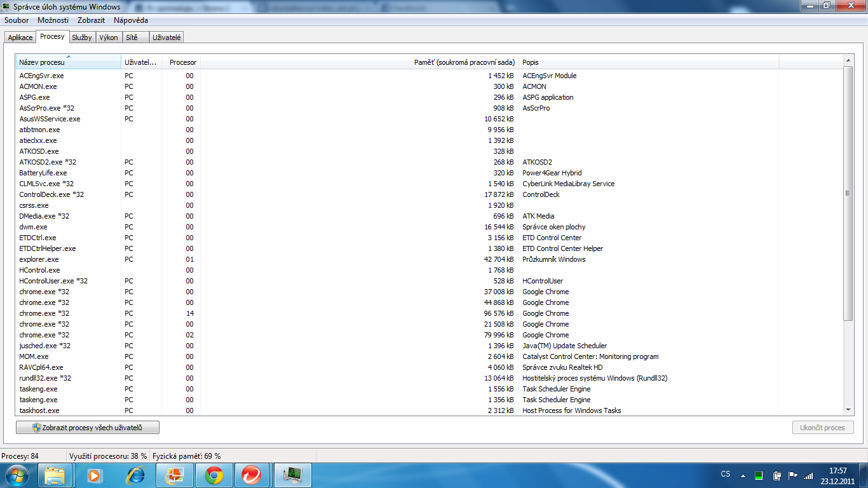Open the Možnosti menu

click(x=53, y=20)
